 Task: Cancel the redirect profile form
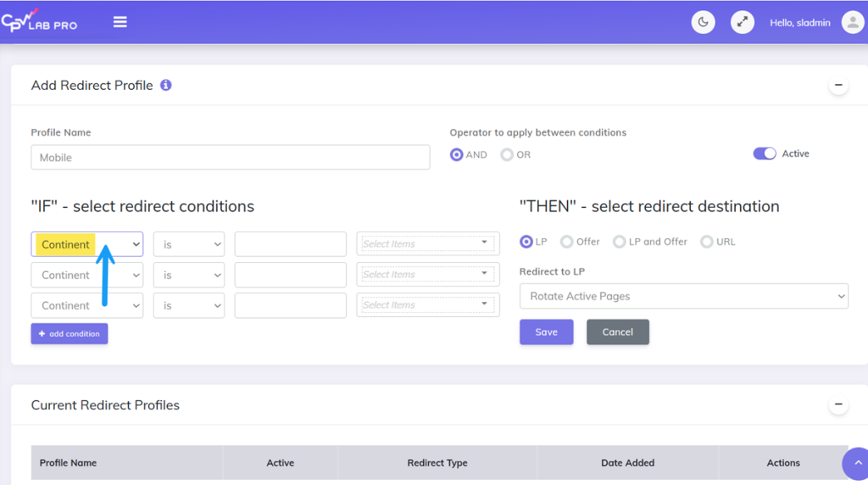(618, 332)
